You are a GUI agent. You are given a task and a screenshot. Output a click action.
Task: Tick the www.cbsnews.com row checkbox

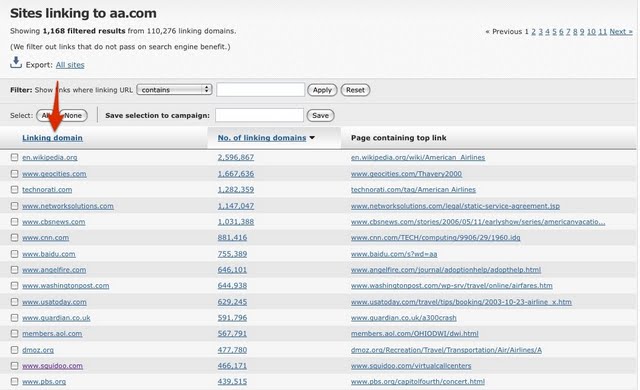pos(15,222)
